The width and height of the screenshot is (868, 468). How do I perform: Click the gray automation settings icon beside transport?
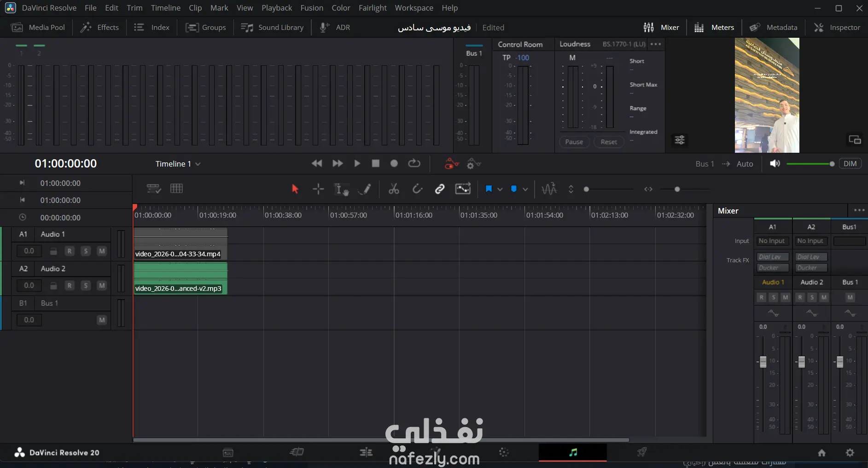474,163
